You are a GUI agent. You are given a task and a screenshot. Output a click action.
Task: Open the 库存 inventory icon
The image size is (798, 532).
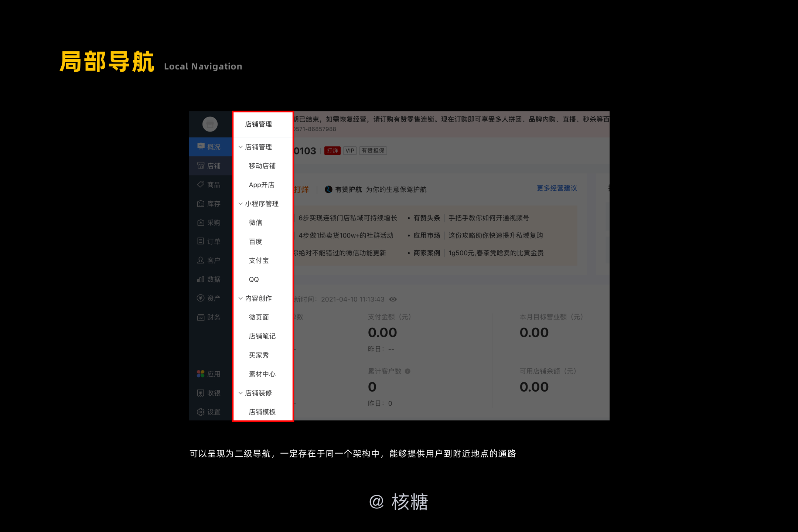[201, 204]
